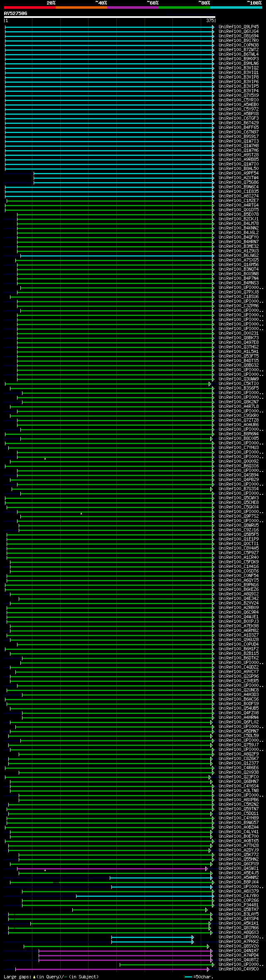Select hit label UniRef100_A5BPX8
Screen dimensions: 266x980
point(239,114)
